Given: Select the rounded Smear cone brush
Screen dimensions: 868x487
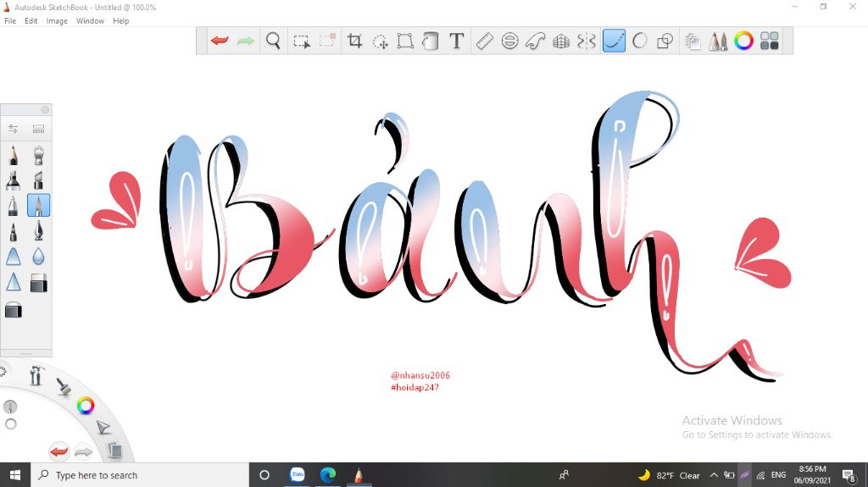Looking at the screenshot, I should (14, 257).
